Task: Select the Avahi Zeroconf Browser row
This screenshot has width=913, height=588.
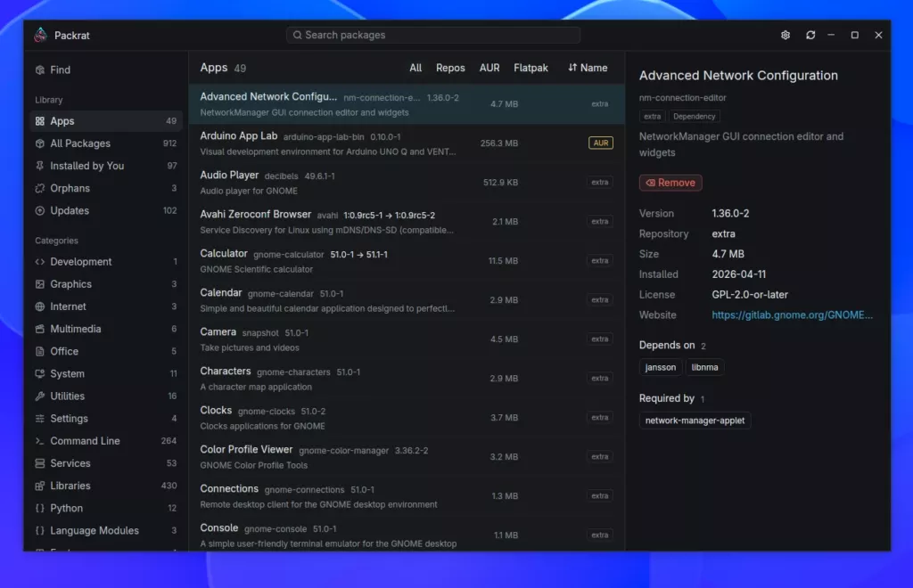Action: tap(407, 222)
